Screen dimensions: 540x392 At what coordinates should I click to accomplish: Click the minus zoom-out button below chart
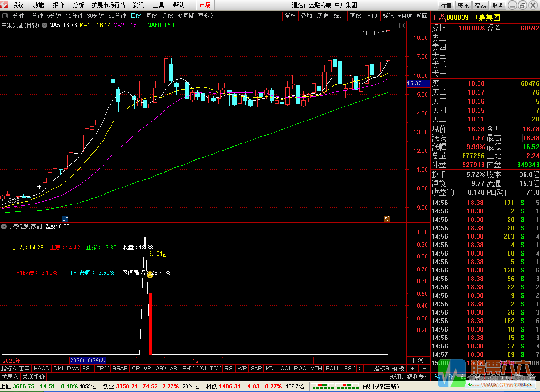tap(424, 369)
